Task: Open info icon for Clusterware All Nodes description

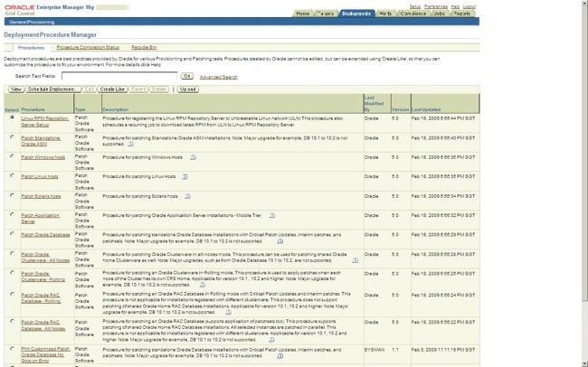Action: coord(356,260)
